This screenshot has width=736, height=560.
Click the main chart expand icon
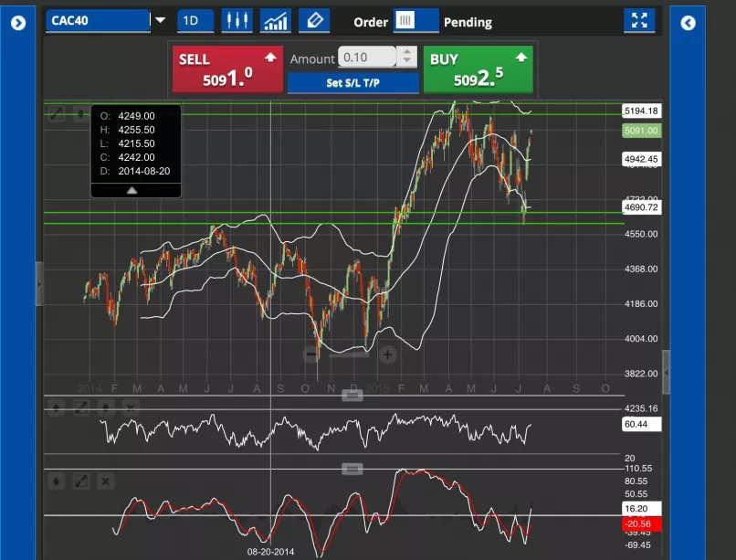point(57,113)
